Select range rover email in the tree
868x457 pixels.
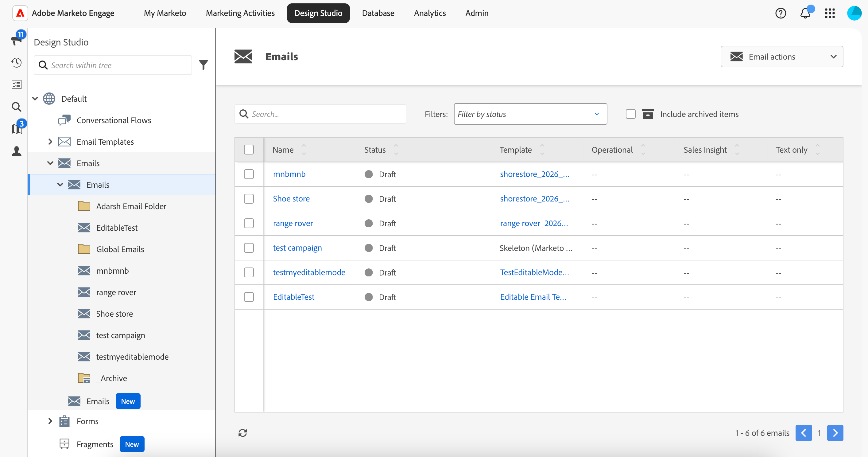tap(116, 292)
